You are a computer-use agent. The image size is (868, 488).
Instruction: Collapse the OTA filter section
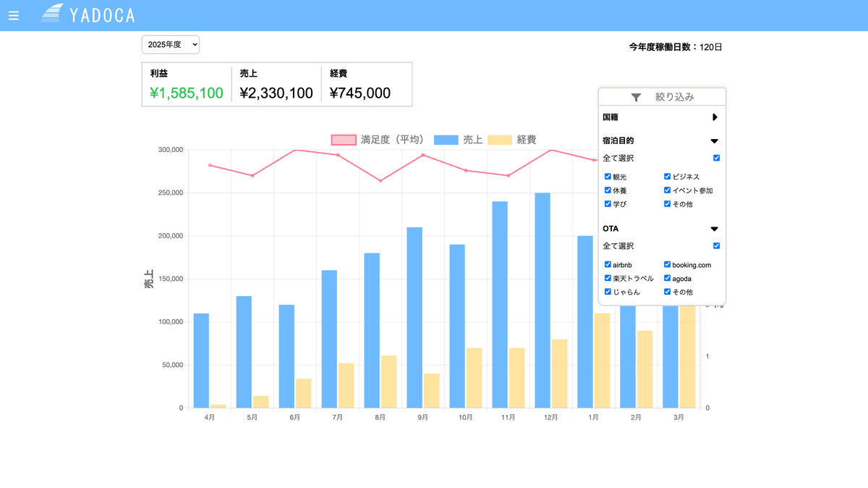(x=715, y=229)
